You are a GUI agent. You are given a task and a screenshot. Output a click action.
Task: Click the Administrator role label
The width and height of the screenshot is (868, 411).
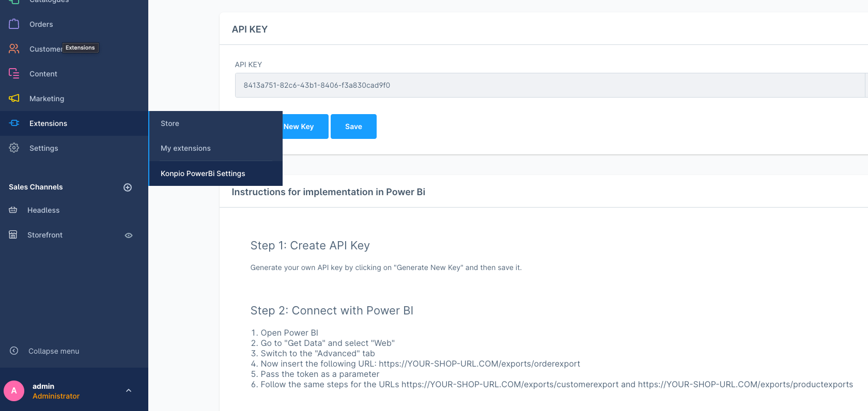pyautogui.click(x=56, y=396)
